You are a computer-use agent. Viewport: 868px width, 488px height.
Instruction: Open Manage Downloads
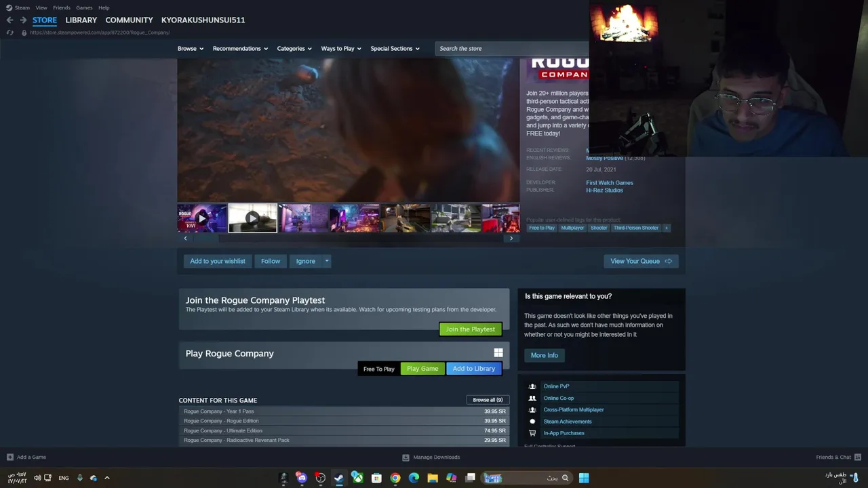[431, 457]
